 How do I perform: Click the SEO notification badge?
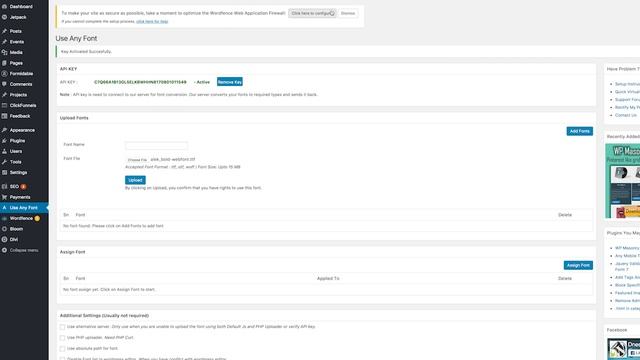(x=23, y=187)
